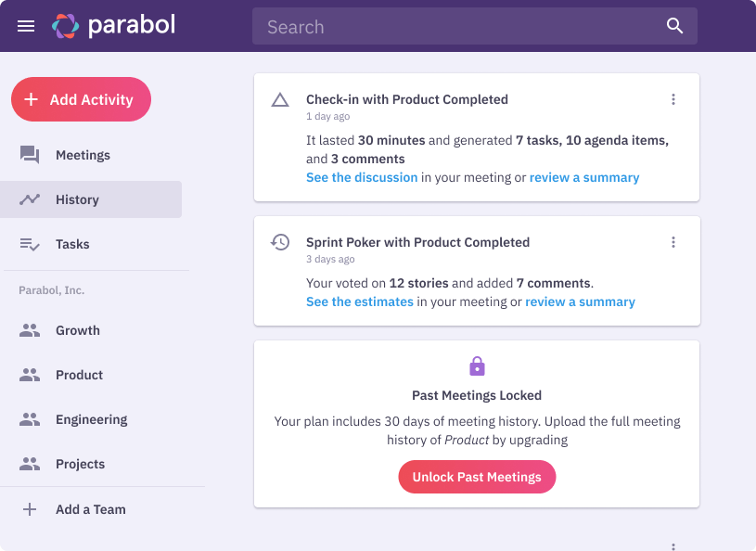
Task: Click Unlock Past Meetings button
Action: [x=477, y=477]
